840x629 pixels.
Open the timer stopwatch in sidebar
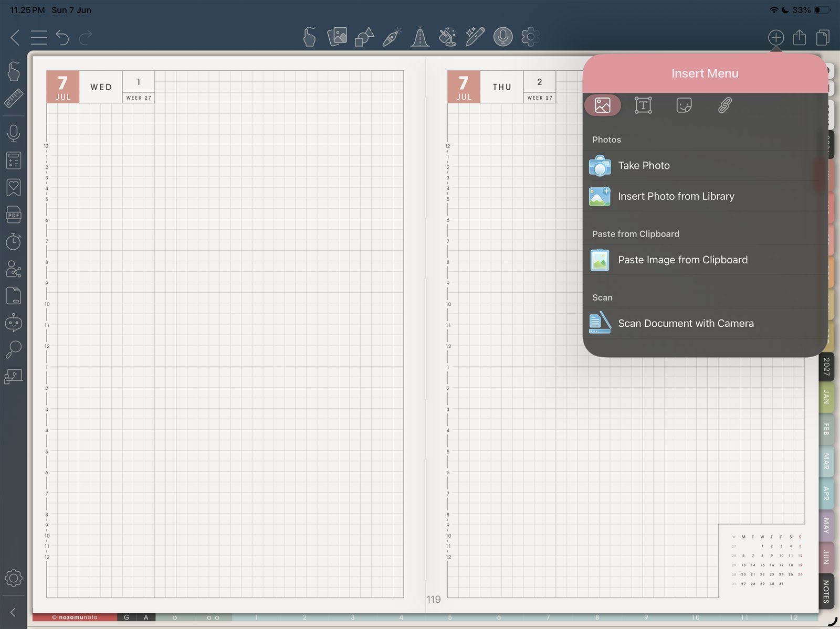(x=14, y=241)
